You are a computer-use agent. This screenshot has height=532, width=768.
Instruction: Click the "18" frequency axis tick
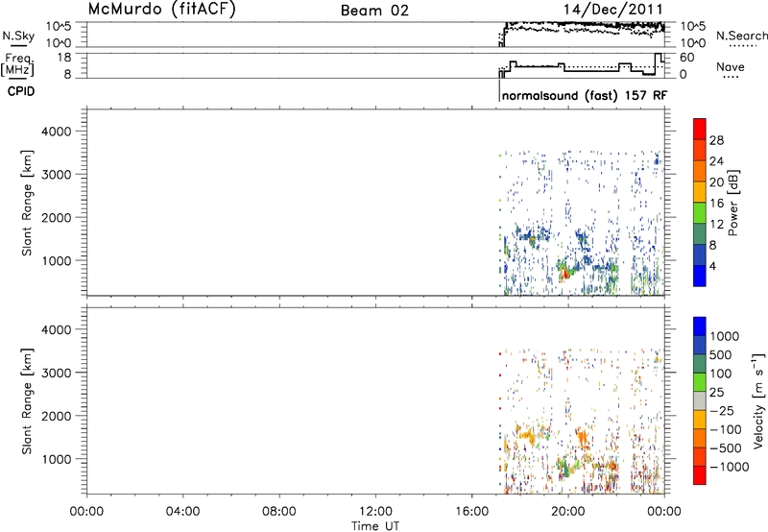pos(64,58)
